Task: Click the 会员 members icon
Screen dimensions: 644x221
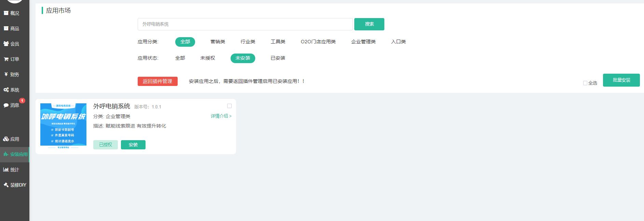Action: 6,44
